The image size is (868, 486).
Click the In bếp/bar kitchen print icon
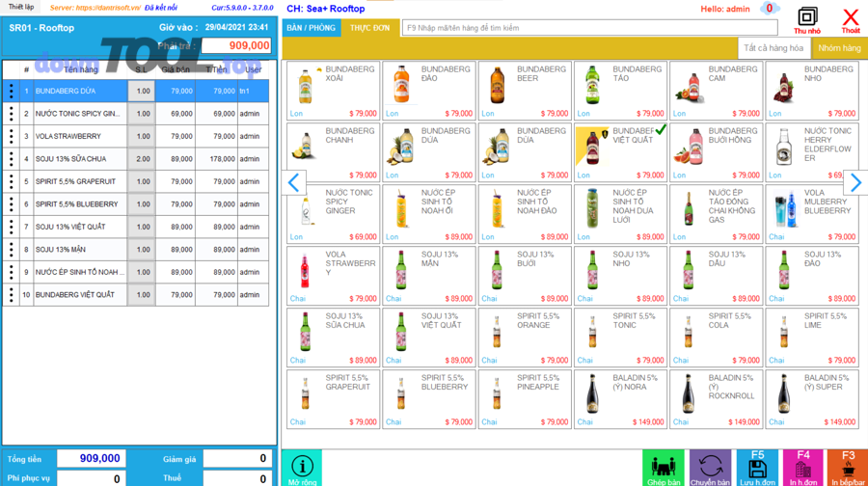coord(847,468)
